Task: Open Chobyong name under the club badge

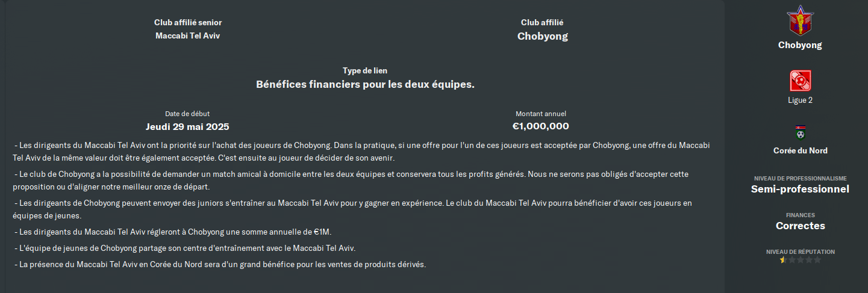Action: point(800,45)
